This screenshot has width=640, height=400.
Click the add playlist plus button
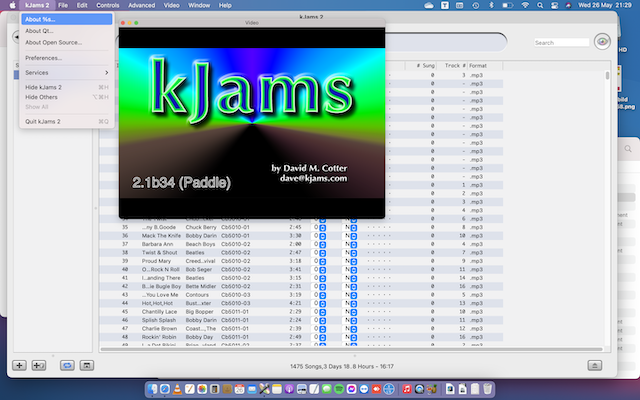(x=20, y=366)
